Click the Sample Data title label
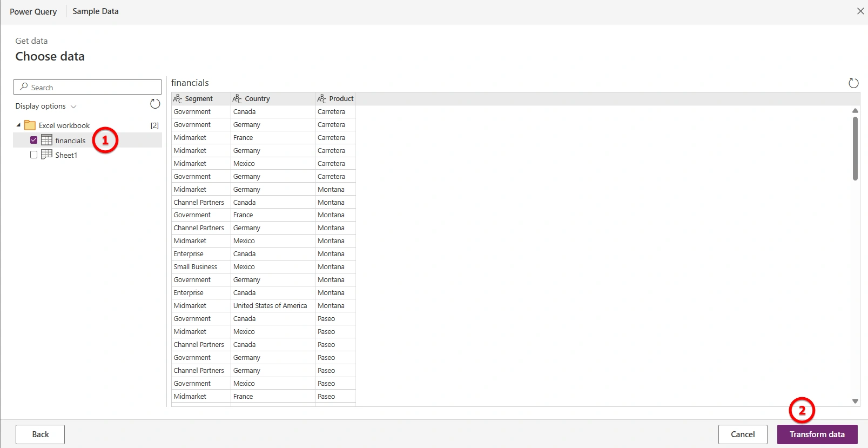This screenshot has height=448, width=868. click(96, 11)
